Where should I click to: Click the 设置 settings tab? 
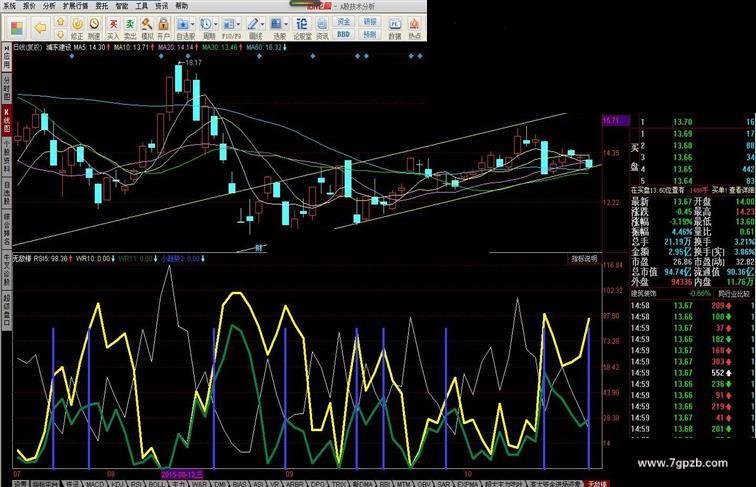click(21, 483)
